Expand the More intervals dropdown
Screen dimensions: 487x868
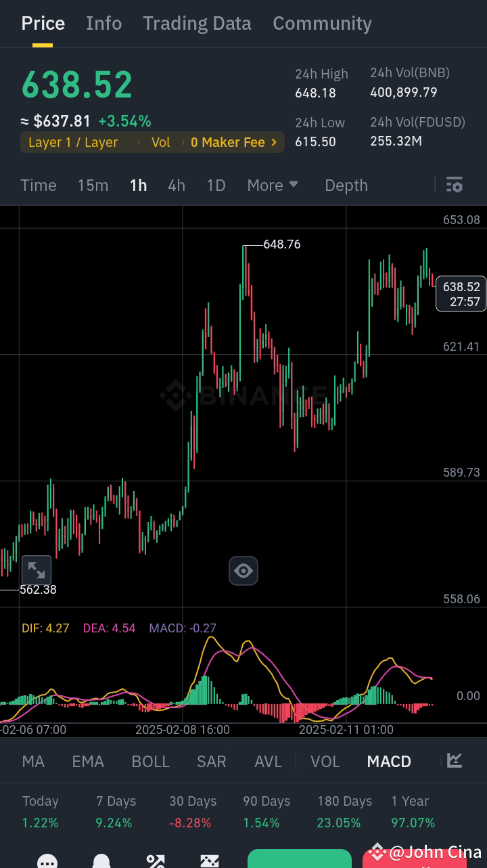[273, 186]
